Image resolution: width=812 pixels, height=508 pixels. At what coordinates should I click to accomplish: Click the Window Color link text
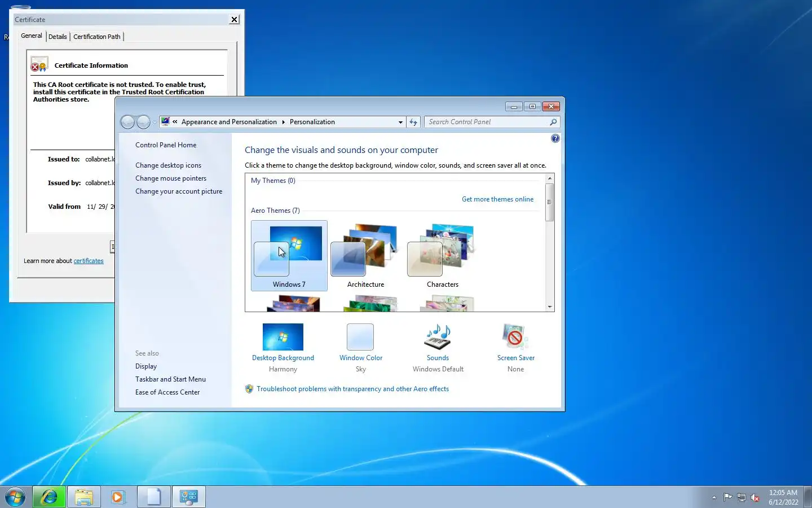pyautogui.click(x=361, y=358)
